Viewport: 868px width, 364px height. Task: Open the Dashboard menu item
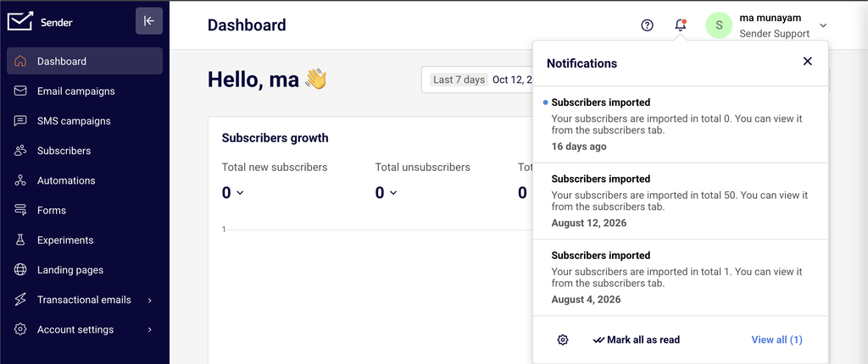tap(85, 61)
